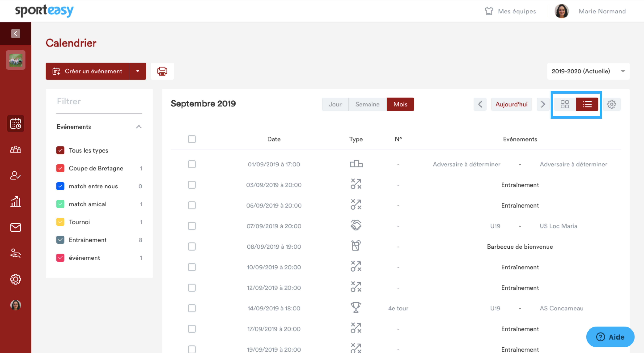Select the 01/09/2019 event row checkbox

192,164
